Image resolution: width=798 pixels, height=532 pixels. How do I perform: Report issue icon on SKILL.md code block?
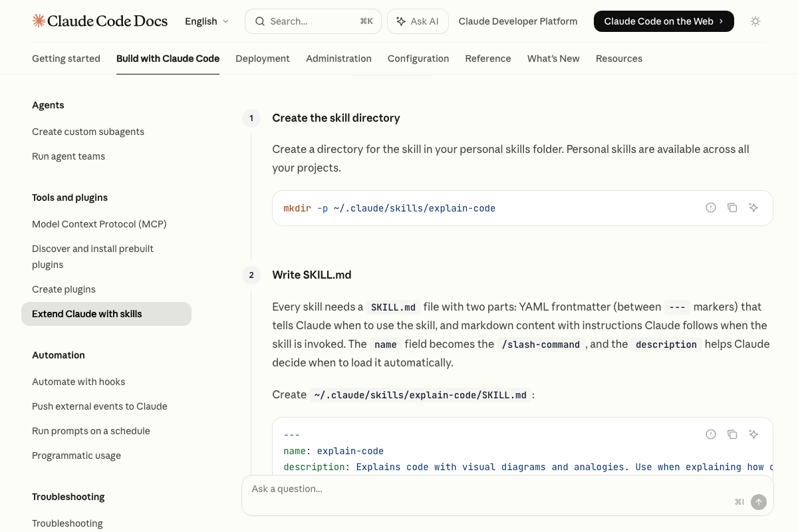click(x=711, y=434)
